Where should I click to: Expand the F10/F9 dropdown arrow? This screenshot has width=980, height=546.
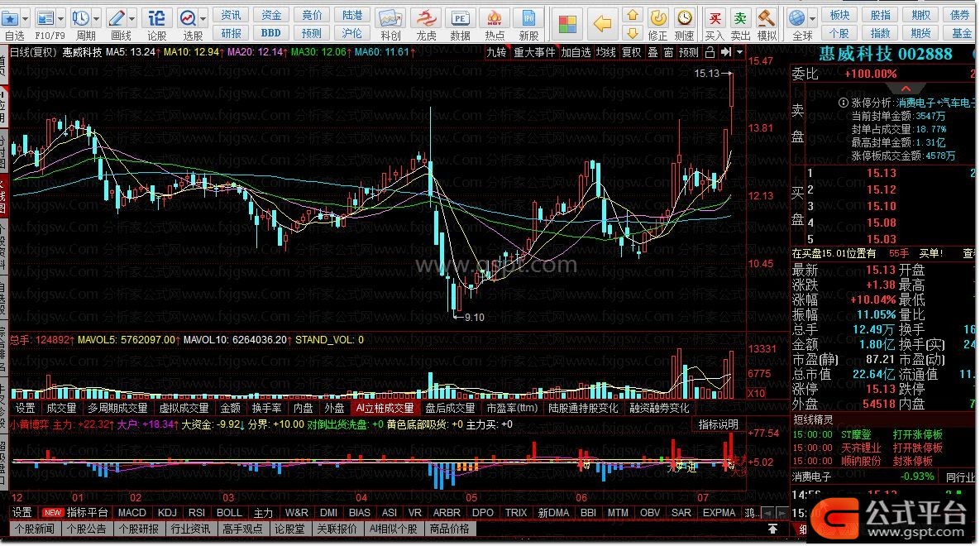coord(61,19)
